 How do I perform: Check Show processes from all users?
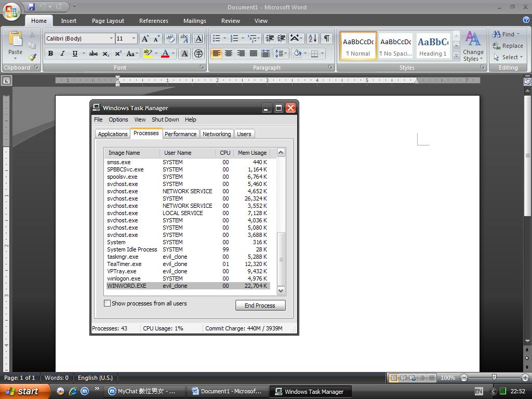point(108,303)
